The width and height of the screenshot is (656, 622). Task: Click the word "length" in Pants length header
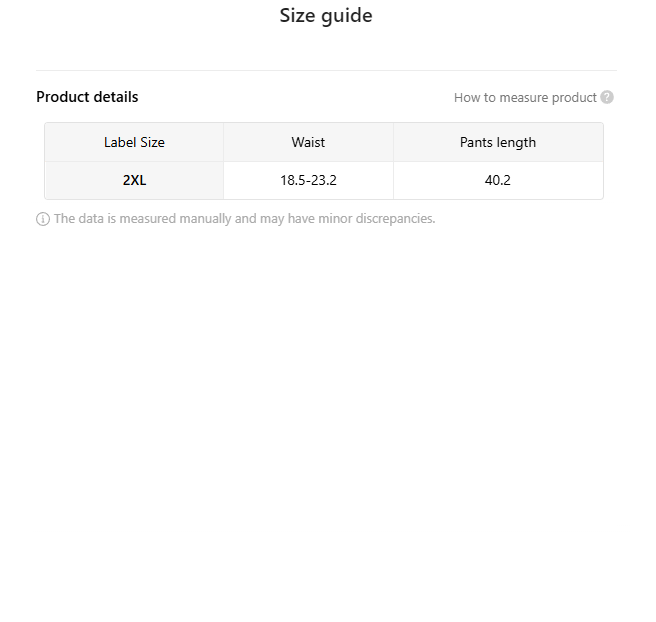point(516,142)
